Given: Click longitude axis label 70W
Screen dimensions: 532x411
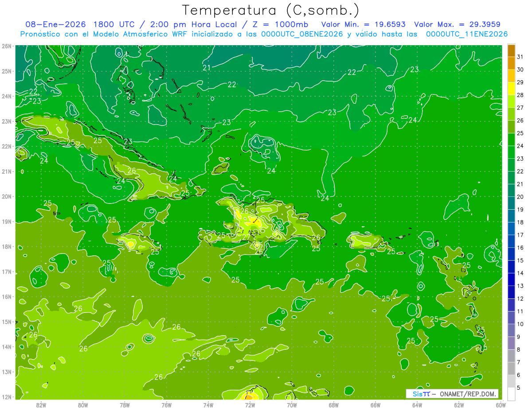Looking at the screenshot, I should point(292,405).
